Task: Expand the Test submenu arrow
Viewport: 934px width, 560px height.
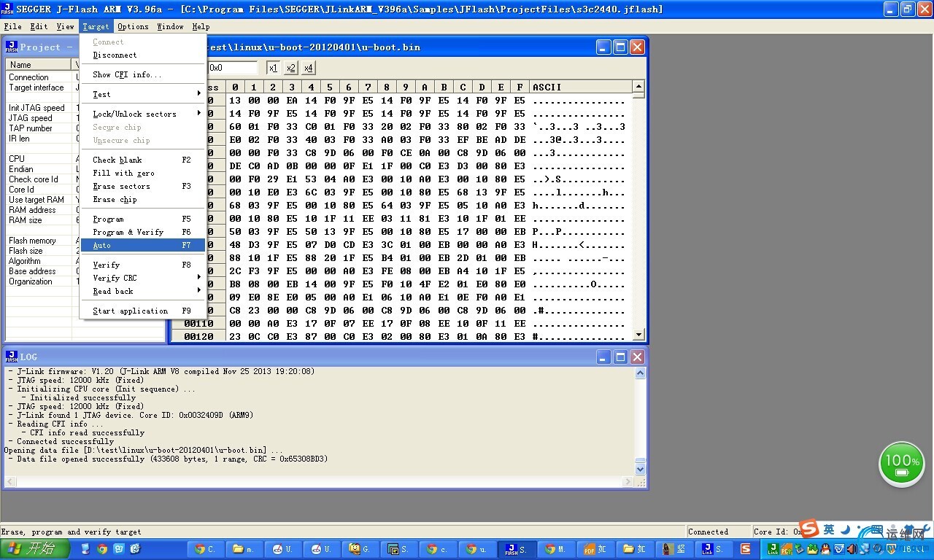Action: pyautogui.click(x=198, y=94)
